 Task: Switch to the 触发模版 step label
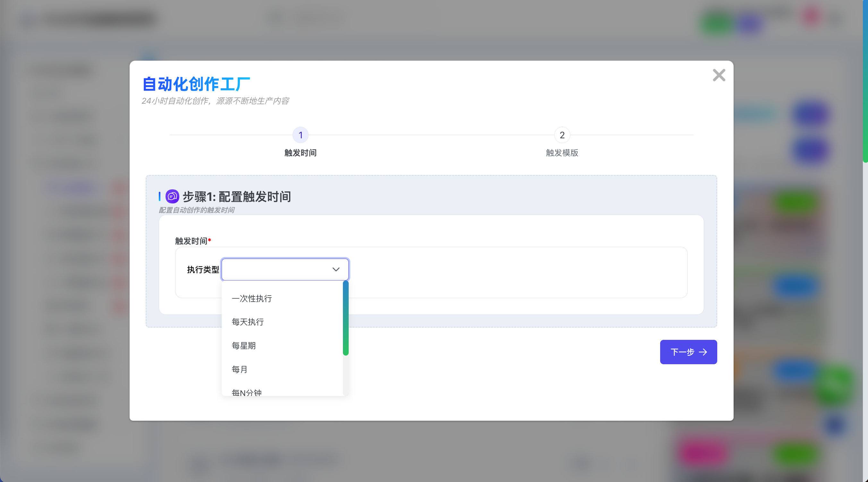tap(562, 153)
